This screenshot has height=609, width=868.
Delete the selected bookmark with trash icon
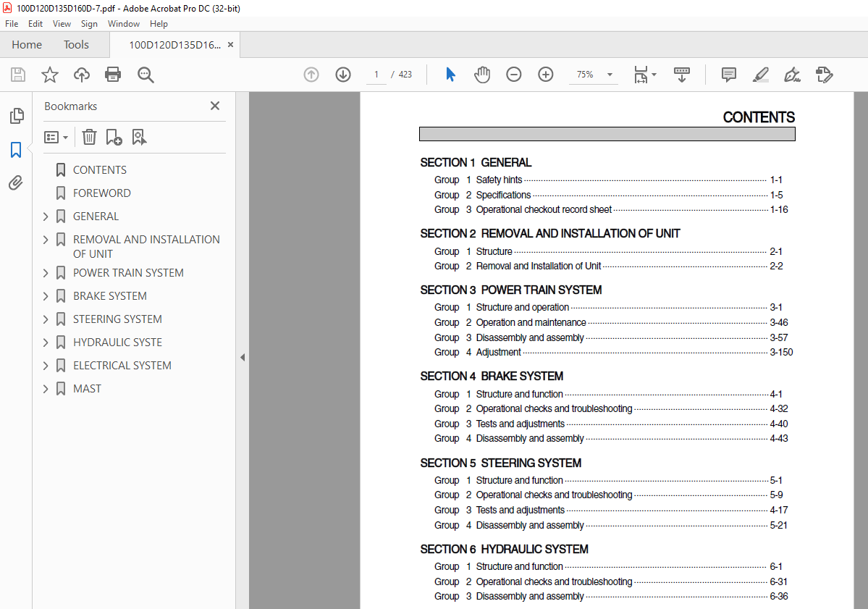89,137
